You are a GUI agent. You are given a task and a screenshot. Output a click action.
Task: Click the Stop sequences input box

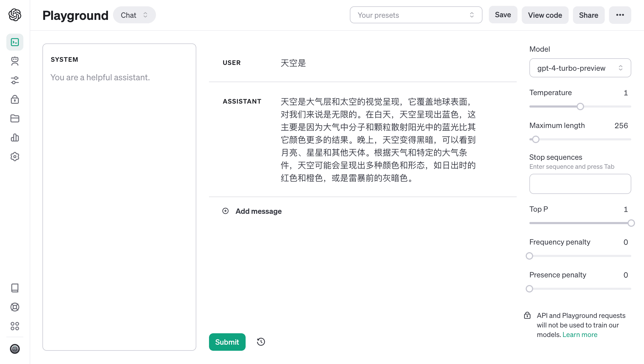tap(580, 184)
